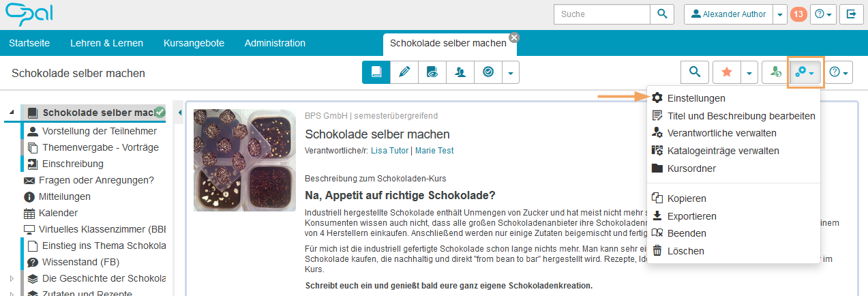The width and height of the screenshot is (868, 296).
Task: Mark course as favorite with star
Action: [x=727, y=72]
